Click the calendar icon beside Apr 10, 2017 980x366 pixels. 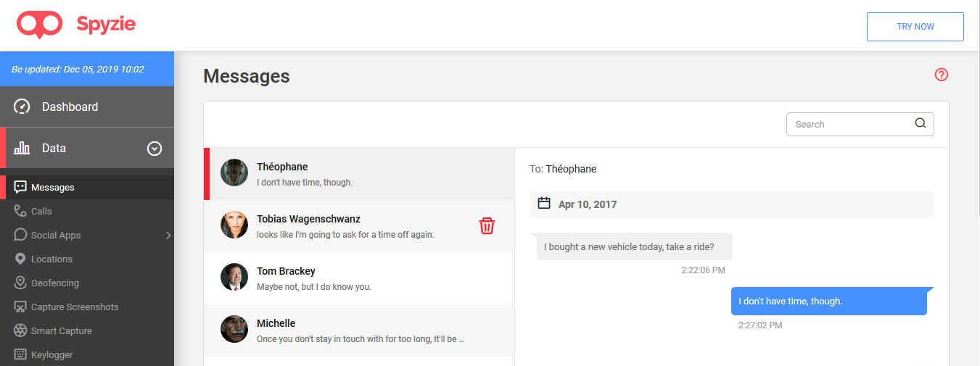point(544,204)
